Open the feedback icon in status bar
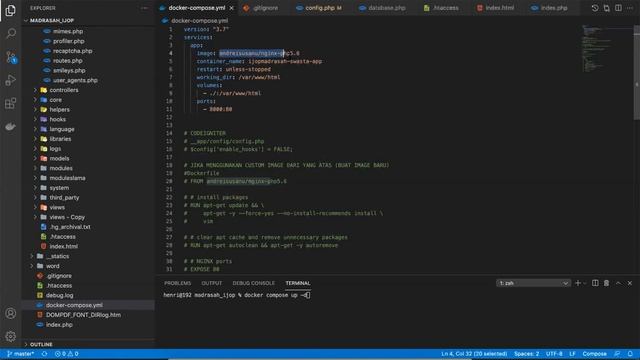 point(617,354)
